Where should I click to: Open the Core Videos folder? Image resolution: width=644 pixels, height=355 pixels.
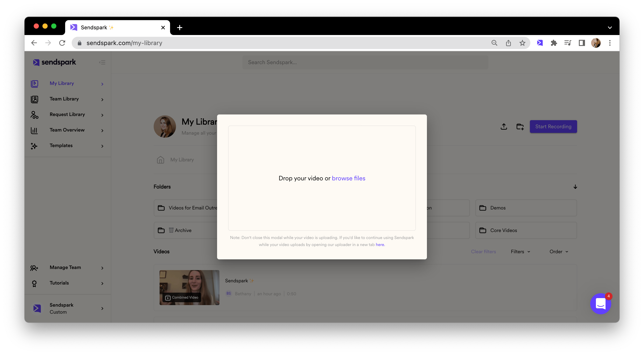click(526, 230)
